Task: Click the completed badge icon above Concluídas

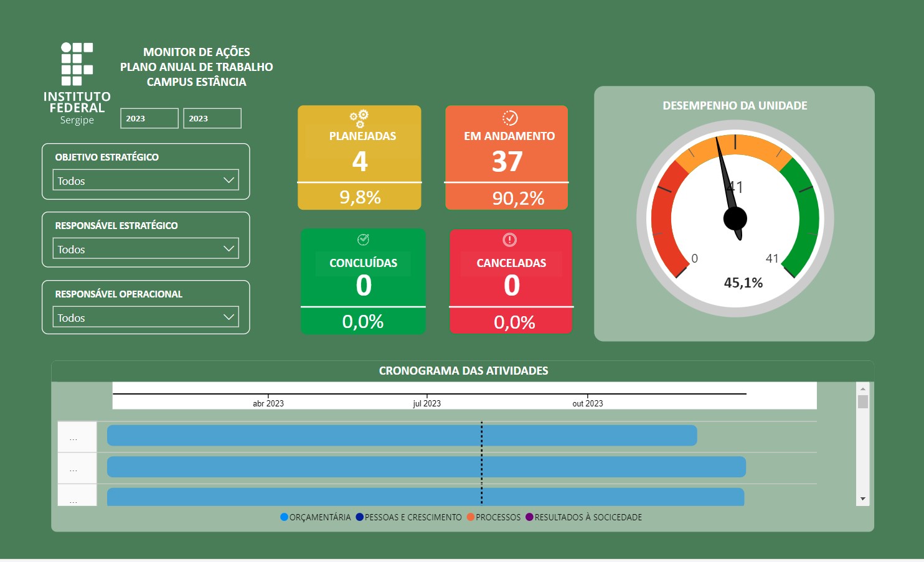Action: pyautogui.click(x=363, y=240)
